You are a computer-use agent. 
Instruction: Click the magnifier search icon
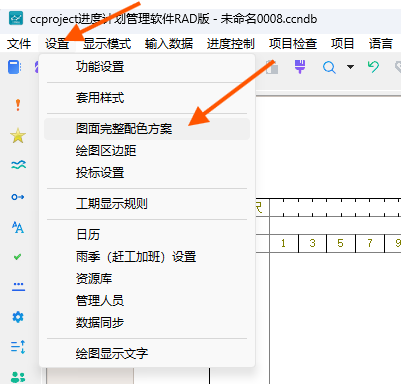click(x=329, y=67)
